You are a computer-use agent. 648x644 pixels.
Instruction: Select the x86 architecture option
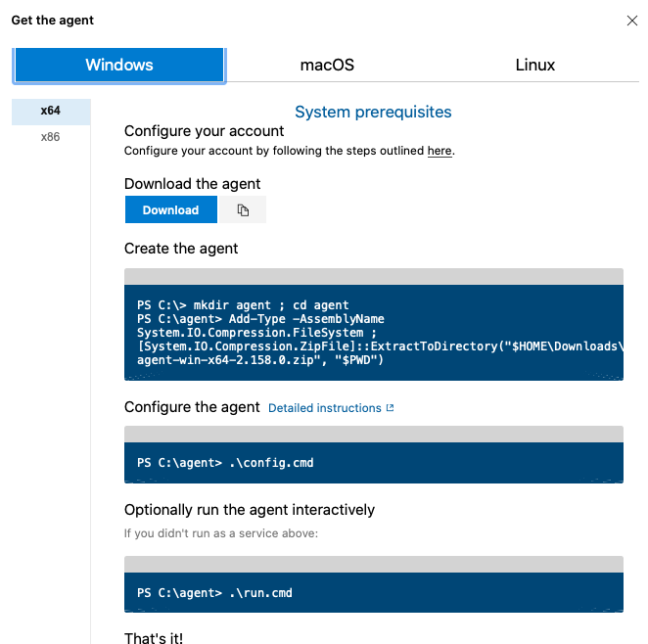[51, 137]
